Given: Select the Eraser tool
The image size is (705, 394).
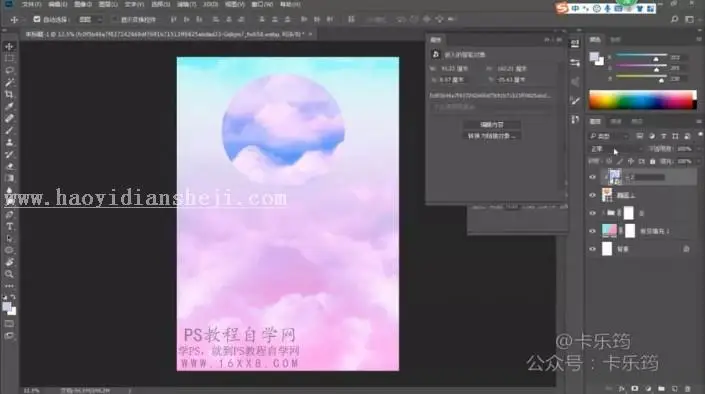Looking at the screenshot, I should [9, 166].
